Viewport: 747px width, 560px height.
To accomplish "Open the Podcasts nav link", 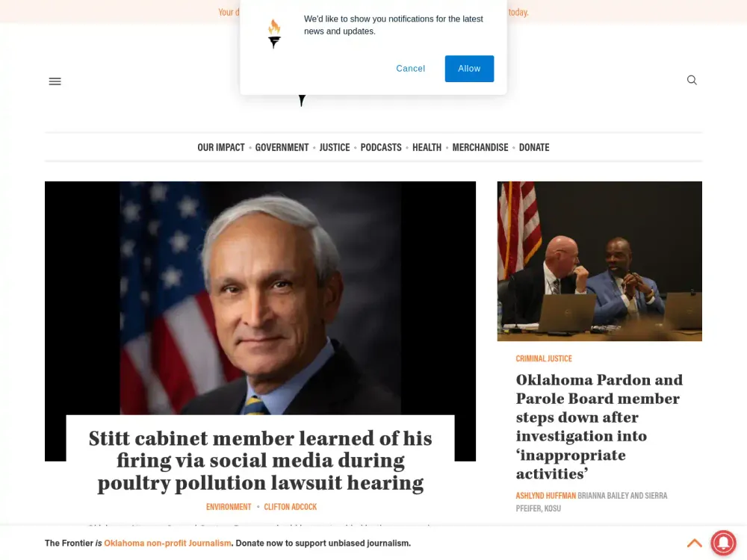I will coord(381,148).
